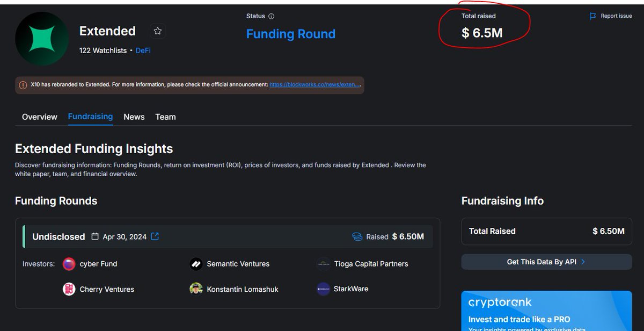Click Get This Data By API button
Viewport: 644px width, 331px height.
546,262
